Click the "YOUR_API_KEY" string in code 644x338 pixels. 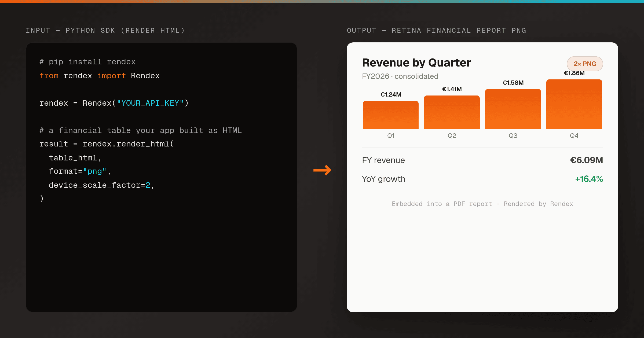pos(150,103)
